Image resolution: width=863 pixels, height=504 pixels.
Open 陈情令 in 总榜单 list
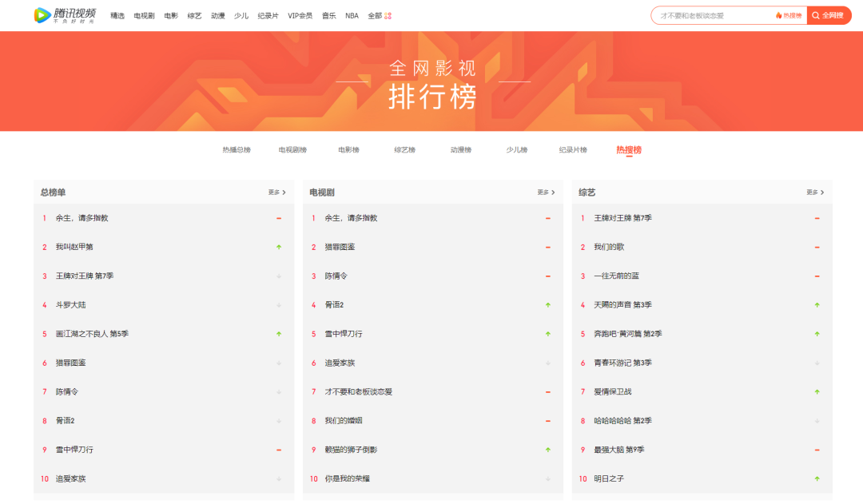coord(66,391)
